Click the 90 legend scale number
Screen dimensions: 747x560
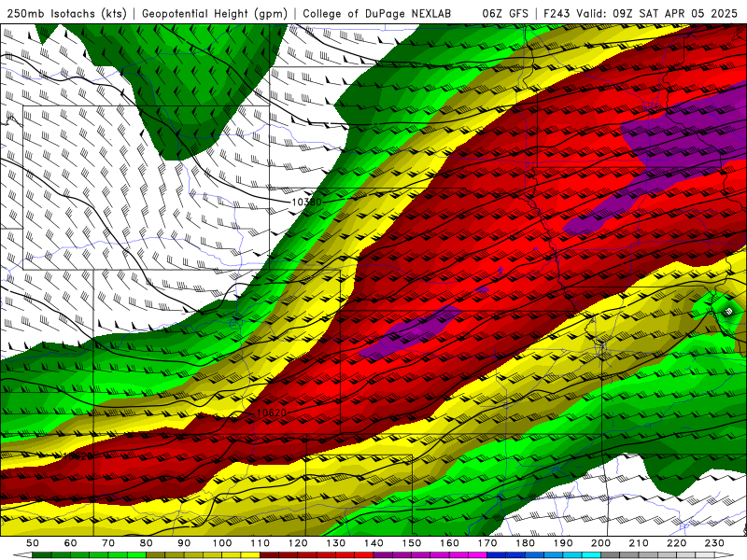click(x=184, y=543)
